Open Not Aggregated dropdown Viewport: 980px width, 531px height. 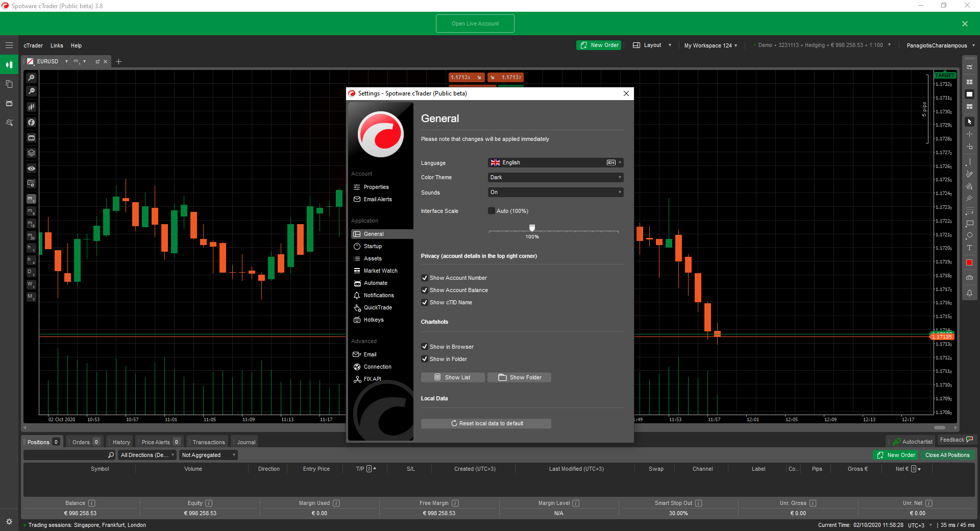point(209,455)
